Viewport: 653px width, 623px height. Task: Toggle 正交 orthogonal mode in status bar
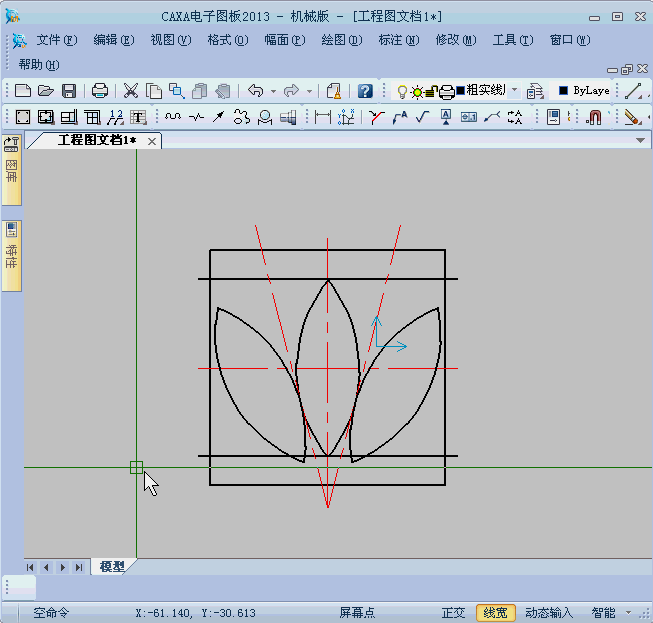[x=454, y=613]
